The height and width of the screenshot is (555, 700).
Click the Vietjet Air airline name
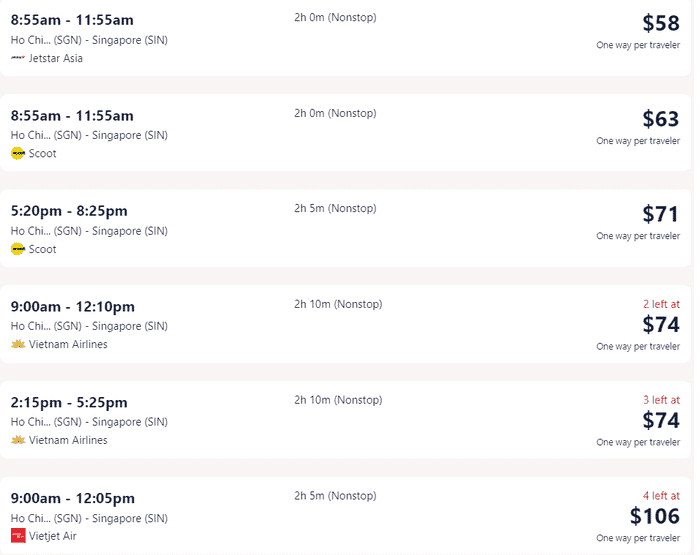[x=53, y=536]
